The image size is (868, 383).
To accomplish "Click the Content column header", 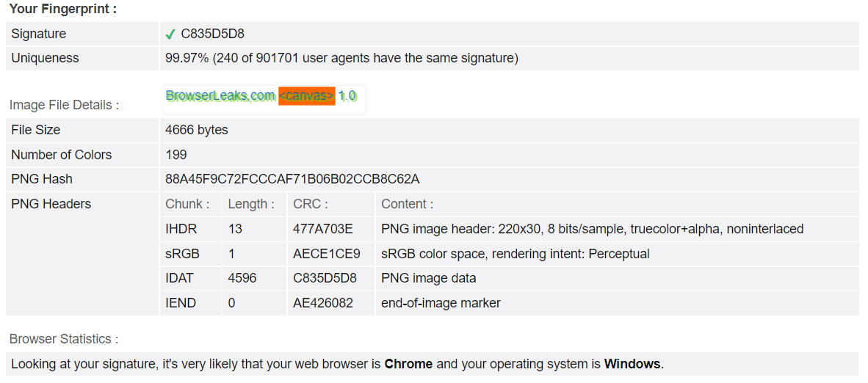I will [x=407, y=204].
